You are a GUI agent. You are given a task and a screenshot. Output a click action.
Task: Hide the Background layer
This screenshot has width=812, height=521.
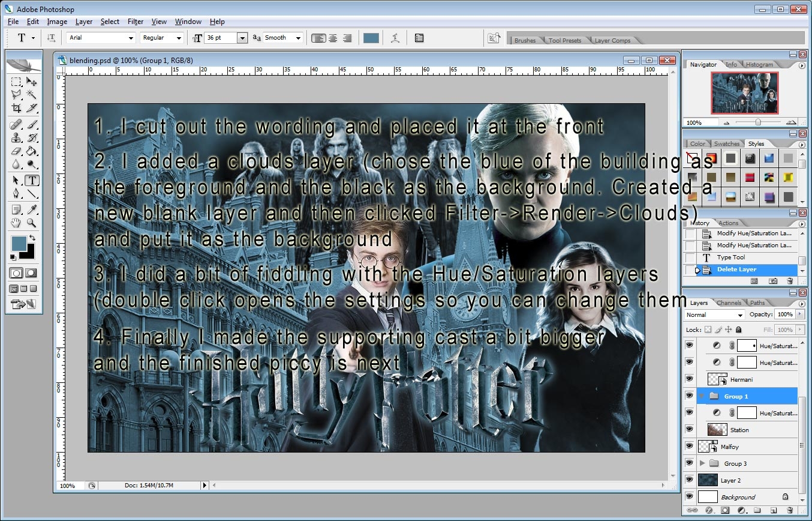689,497
